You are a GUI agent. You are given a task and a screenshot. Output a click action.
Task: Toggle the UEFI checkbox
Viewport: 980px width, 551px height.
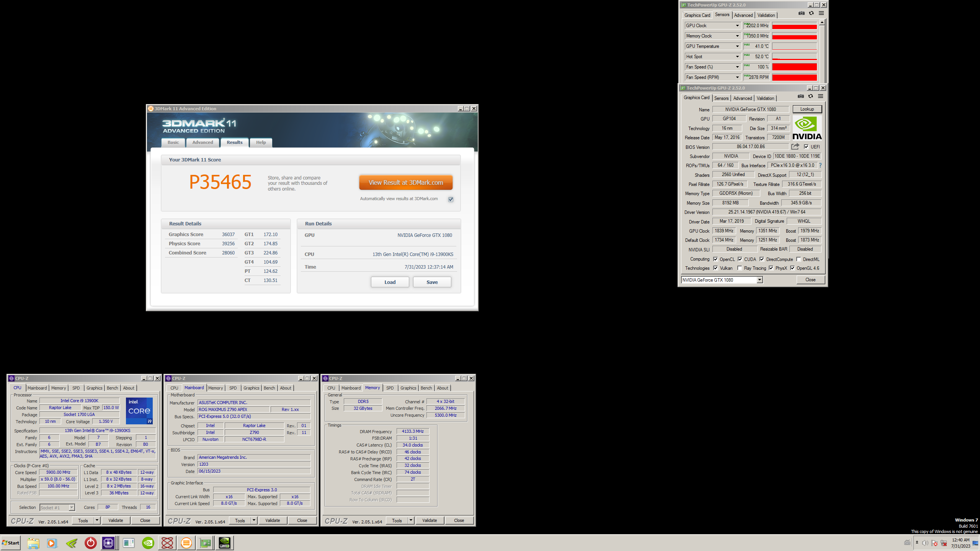pos(806,147)
